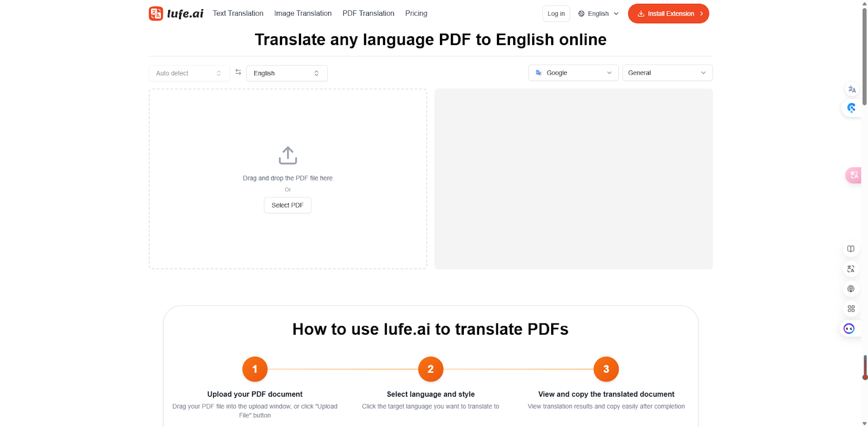Open the Google translation engine dropdown
The width and height of the screenshot is (868, 427).
click(573, 73)
